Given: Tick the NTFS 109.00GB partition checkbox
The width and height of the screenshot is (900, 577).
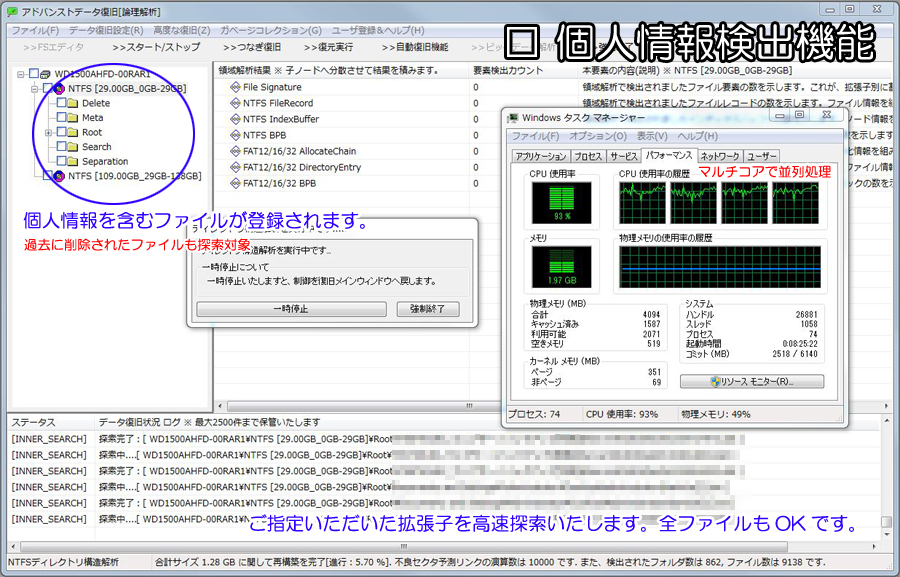Looking at the screenshot, I should point(48,176).
